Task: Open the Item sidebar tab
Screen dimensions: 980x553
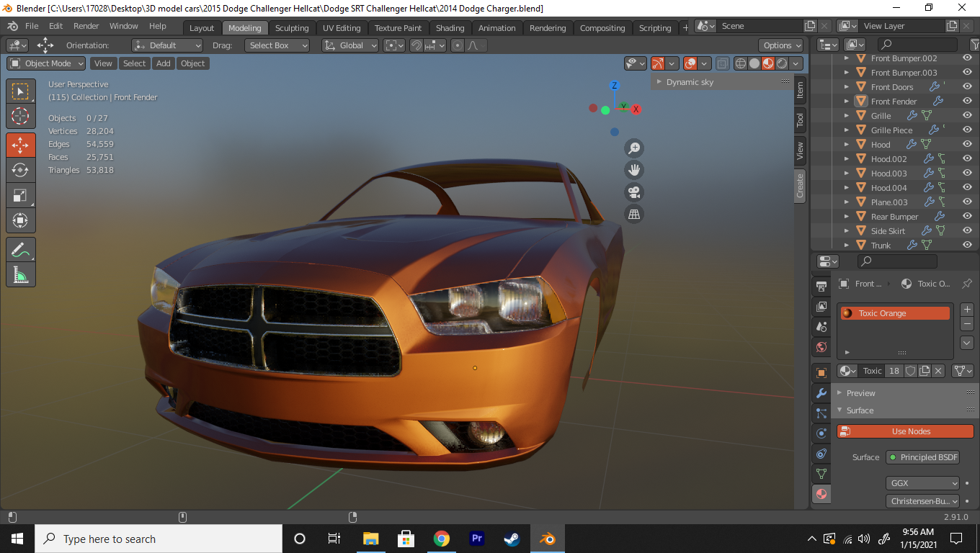Action: coord(800,91)
